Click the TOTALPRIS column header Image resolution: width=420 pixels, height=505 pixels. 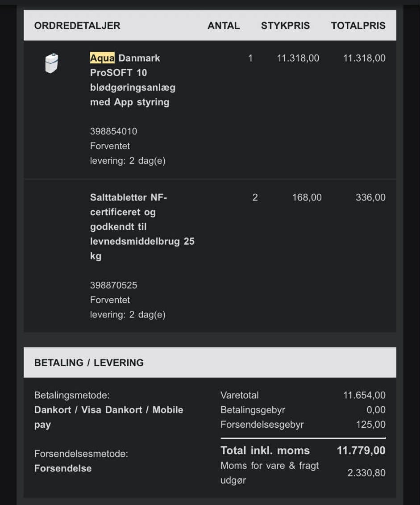coord(358,25)
